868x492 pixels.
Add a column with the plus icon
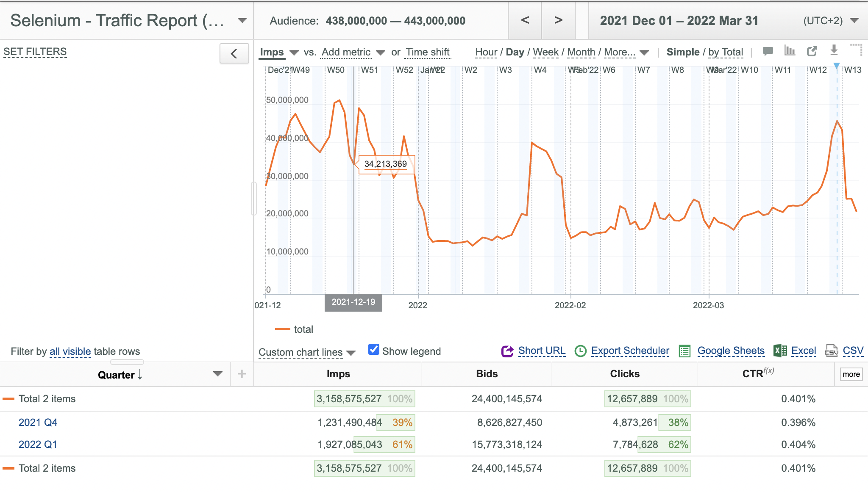click(x=242, y=374)
